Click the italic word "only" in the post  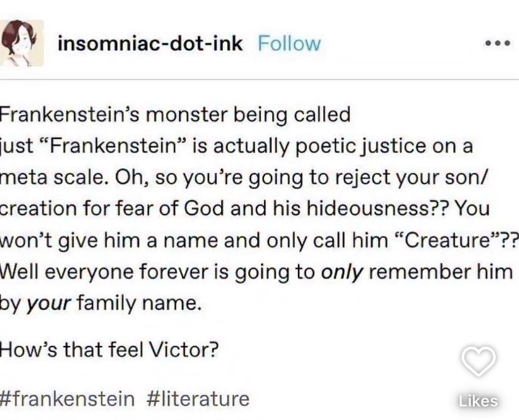[342, 272]
